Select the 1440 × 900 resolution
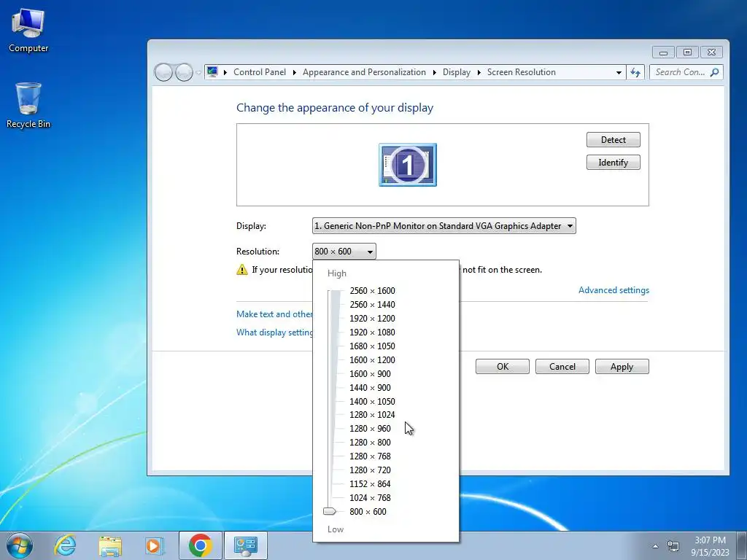This screenshot has height=560, width=747. click(x=370, y=387)
